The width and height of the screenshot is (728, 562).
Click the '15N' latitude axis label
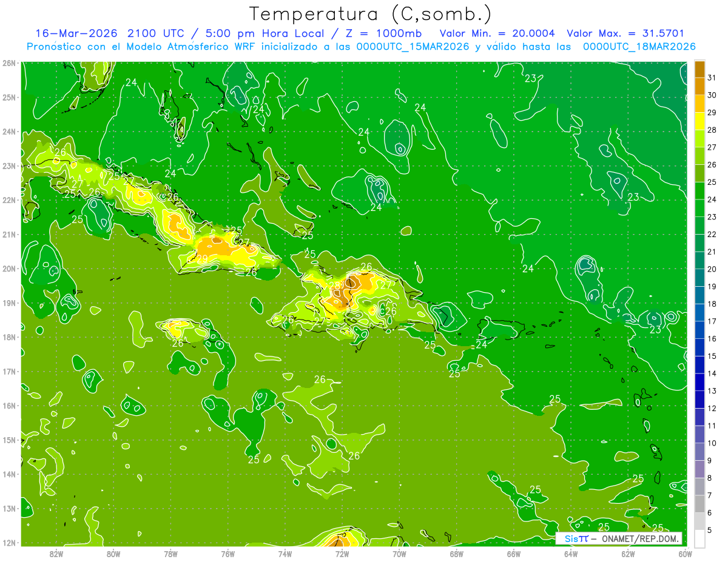(9, 440)
